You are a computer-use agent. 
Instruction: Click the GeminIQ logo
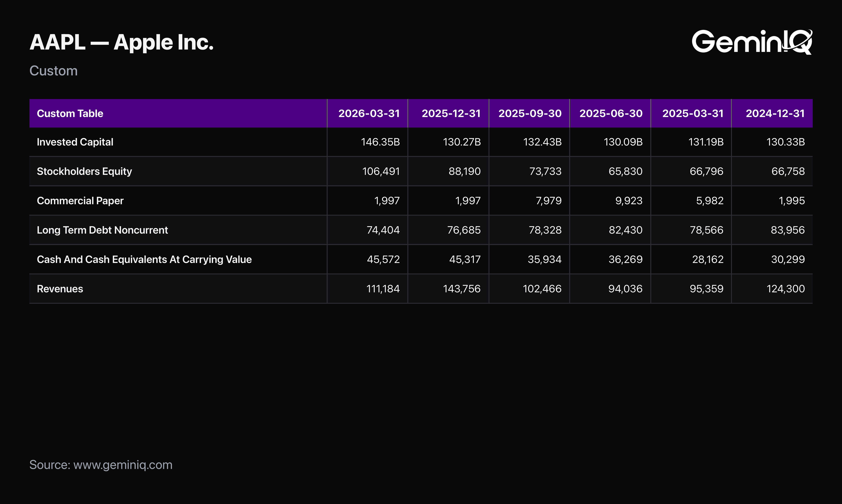point(752,42)
